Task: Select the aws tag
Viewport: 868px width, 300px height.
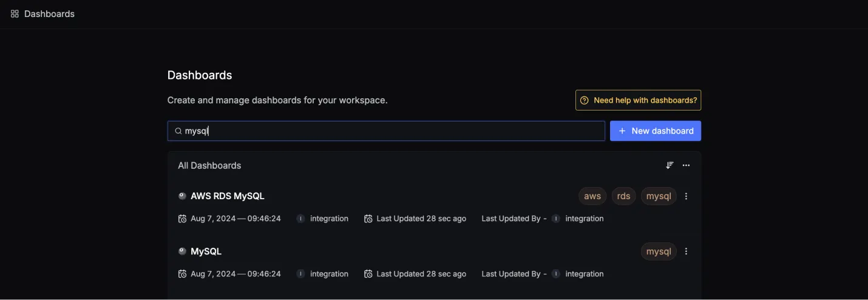Action: pos(592,196)
